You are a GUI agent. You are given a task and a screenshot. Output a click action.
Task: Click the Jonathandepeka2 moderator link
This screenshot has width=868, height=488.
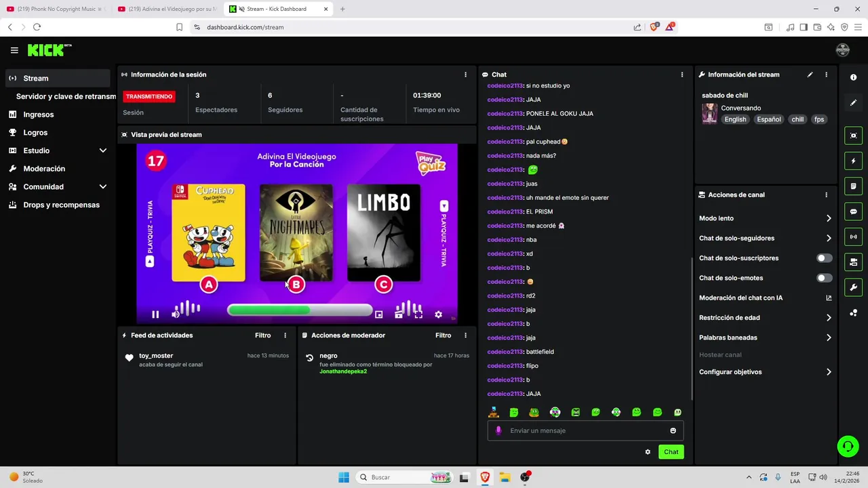point(343,371)
